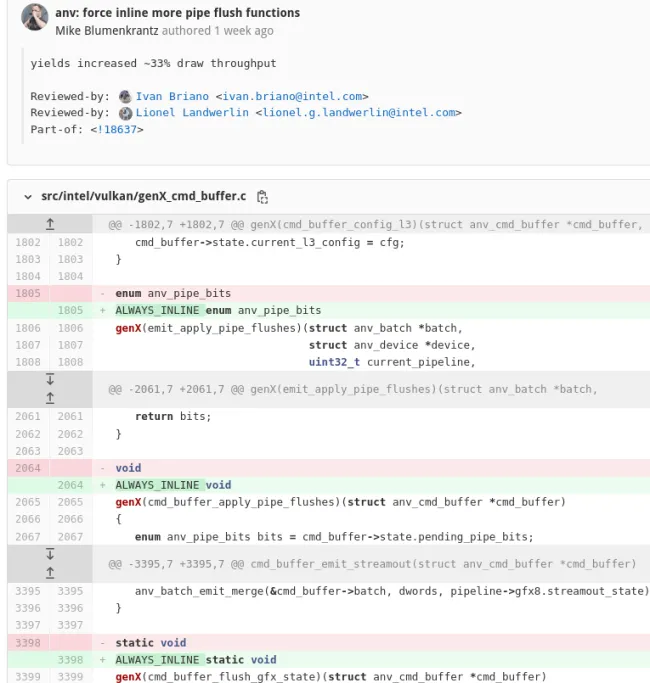Email ivan.briano@intel.com link
The height and width of the screenshot is (683, 650).
pos(292,96)
